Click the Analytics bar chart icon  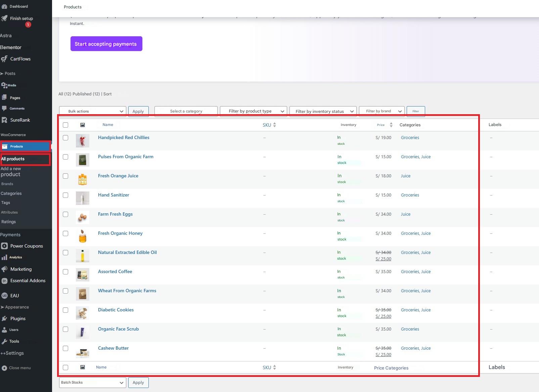coord(4,257)
